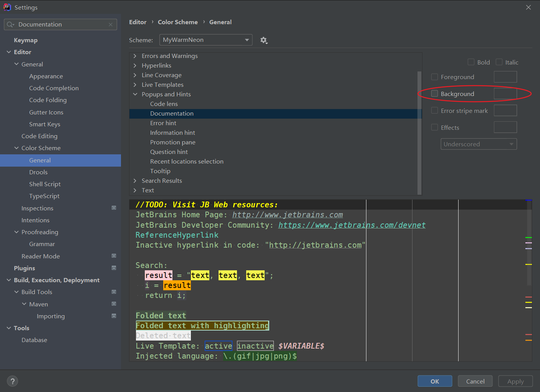Tick the Background checkbox
540x392 pixels.
(x=434, y=94)
